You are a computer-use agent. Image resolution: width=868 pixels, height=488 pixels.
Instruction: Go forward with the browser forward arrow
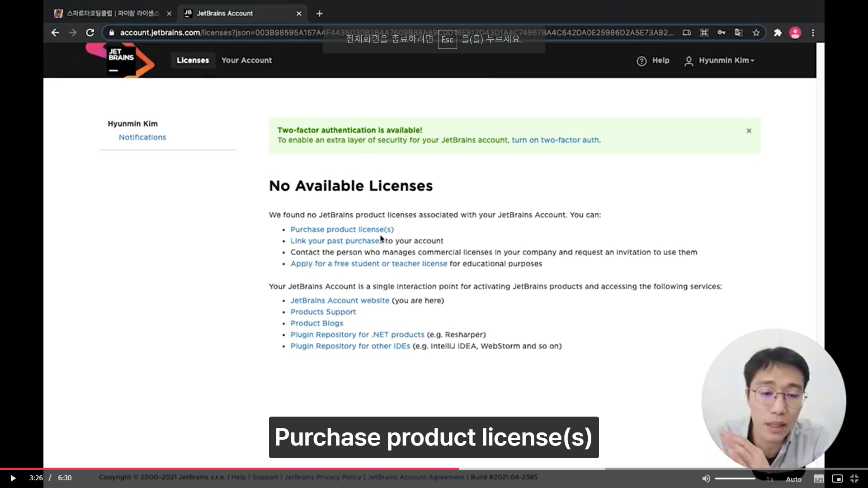72,33
